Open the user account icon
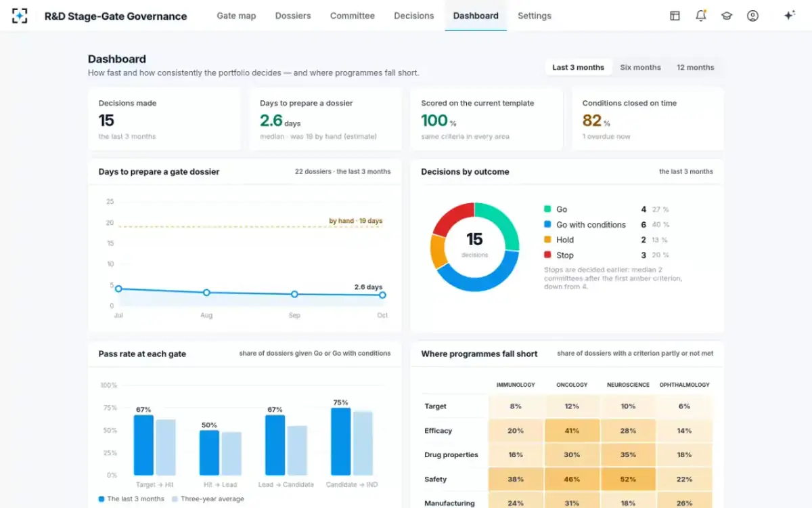This screenshot has height=508, width=812. tap(752, 16)
